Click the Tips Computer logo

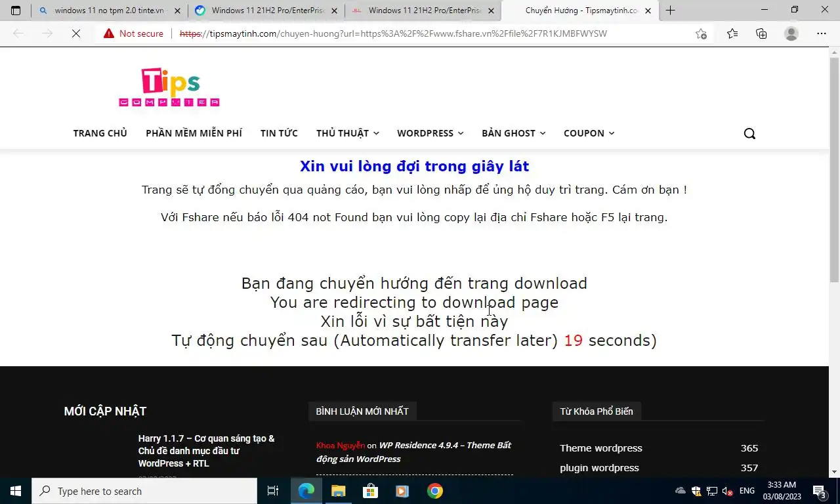169,87
